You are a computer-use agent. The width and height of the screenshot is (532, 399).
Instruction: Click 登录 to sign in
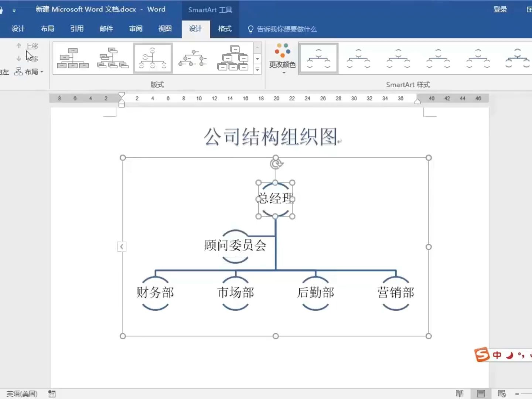coord(501,9)
